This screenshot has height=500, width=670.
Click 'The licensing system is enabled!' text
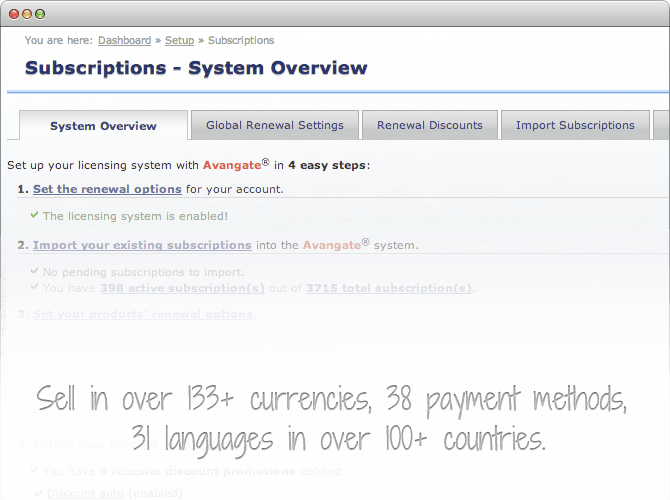(x=135, y=216)
